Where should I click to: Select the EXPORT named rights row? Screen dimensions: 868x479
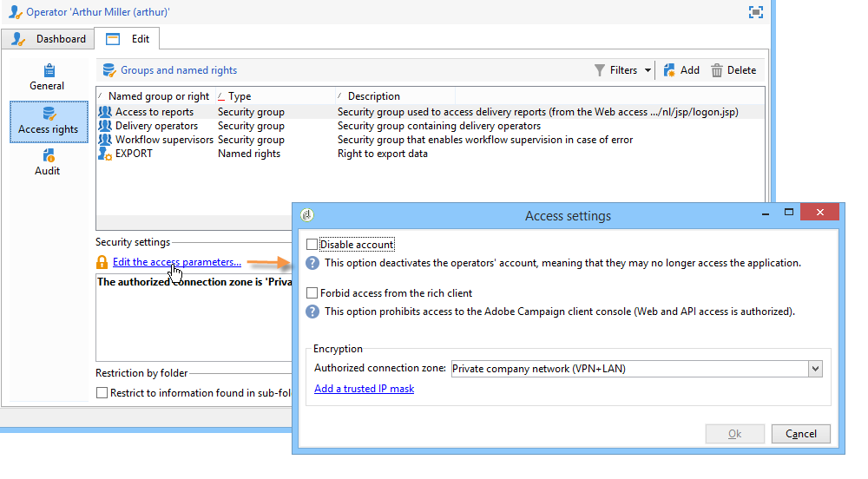[134, 154]
